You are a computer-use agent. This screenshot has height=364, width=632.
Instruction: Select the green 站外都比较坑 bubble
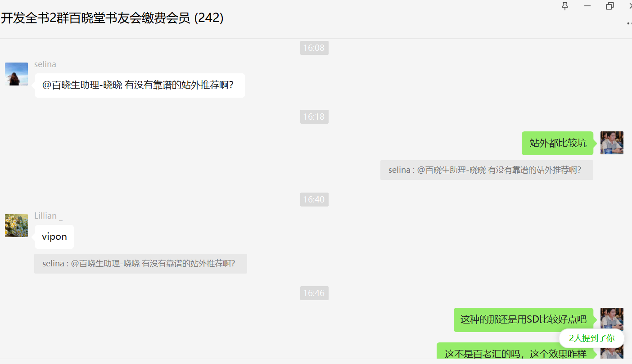click(x=558, y=143)
